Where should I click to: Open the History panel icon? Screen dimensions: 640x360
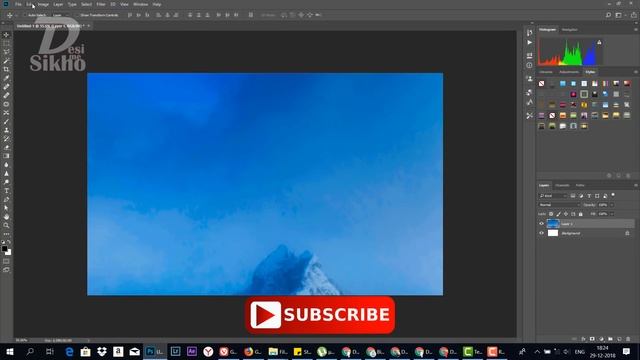coord(529,33)
